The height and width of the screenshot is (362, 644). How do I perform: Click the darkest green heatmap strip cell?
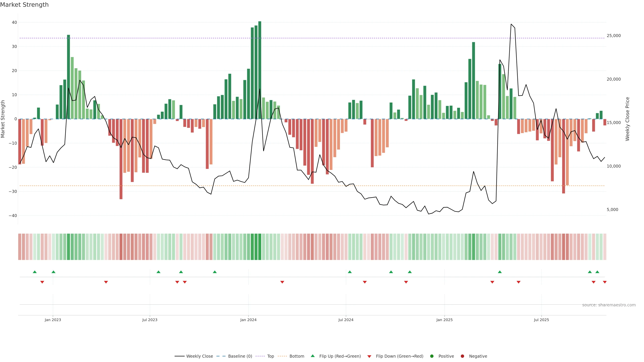click(260, 247)
